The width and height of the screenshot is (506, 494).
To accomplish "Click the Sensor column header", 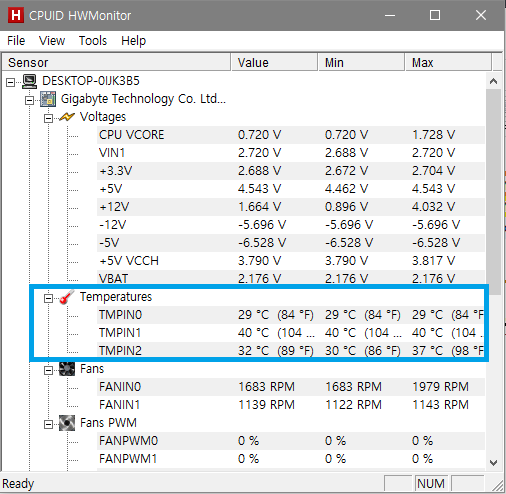I will coord(116,62).
